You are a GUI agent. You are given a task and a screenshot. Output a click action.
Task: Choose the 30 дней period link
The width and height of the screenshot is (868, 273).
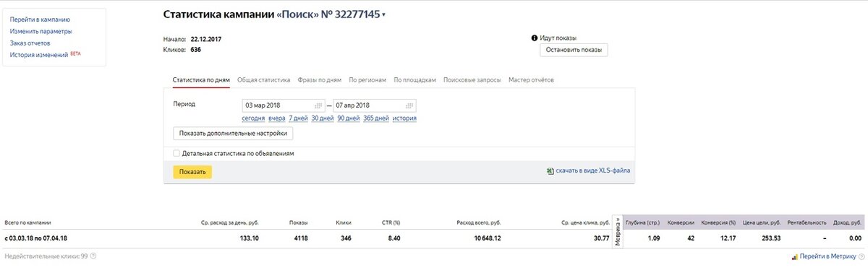tap(323, 118)
